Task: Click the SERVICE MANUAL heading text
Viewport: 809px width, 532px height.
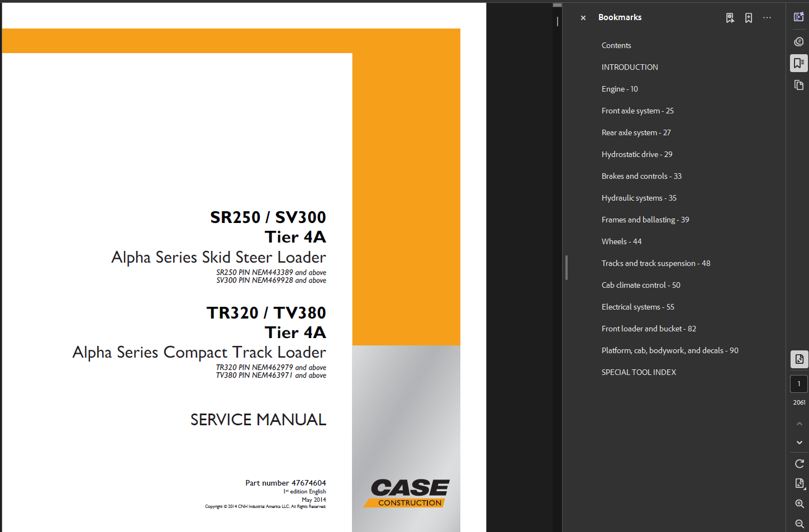Action: tap(258, 420)
